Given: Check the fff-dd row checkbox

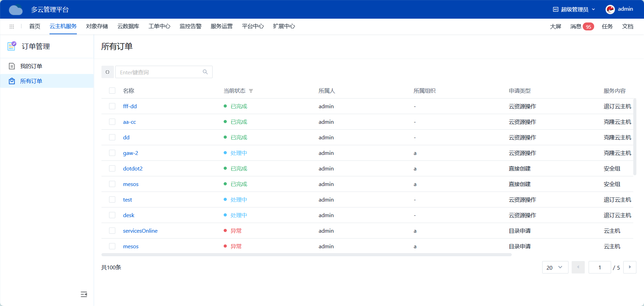Looking at the screenshot, I should pyautogui.click(x=112, y=106).
